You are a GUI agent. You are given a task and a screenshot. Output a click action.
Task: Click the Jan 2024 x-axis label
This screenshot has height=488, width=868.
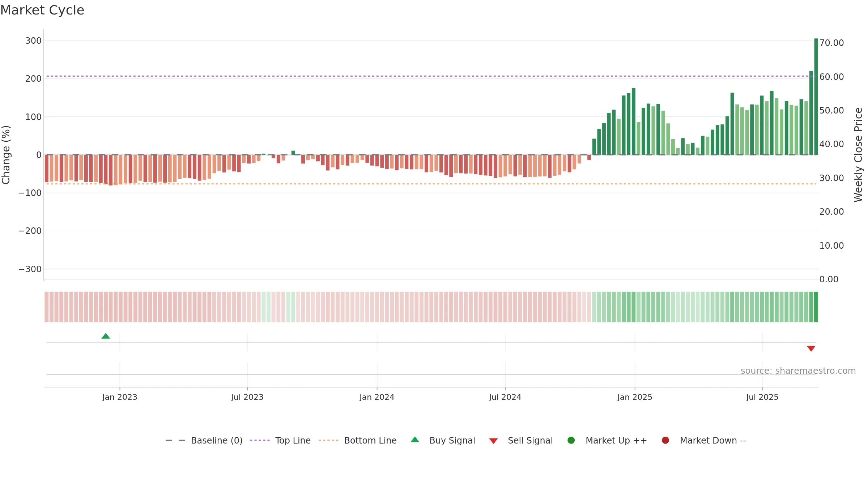(x=377, y=397)
